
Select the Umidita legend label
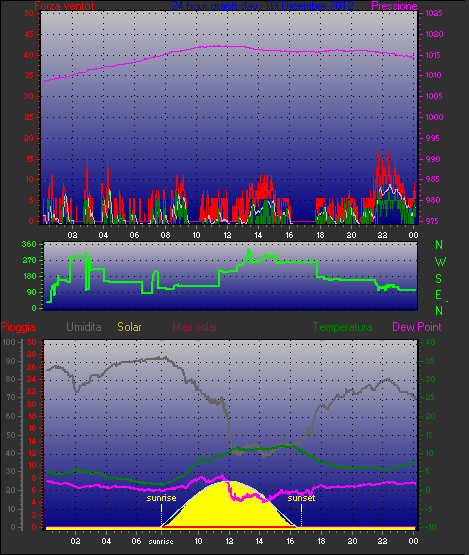click(x=84, y=327)
